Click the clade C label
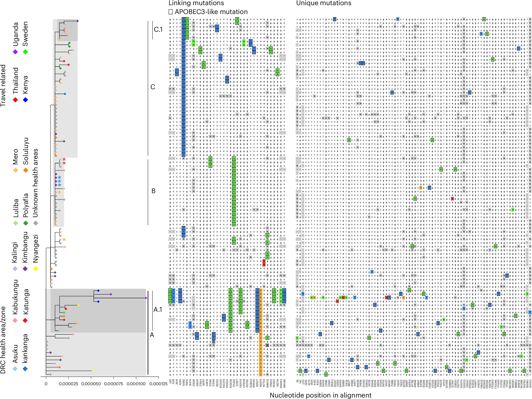The height and width of the screenshot is (399, 532). pos(153,87)
